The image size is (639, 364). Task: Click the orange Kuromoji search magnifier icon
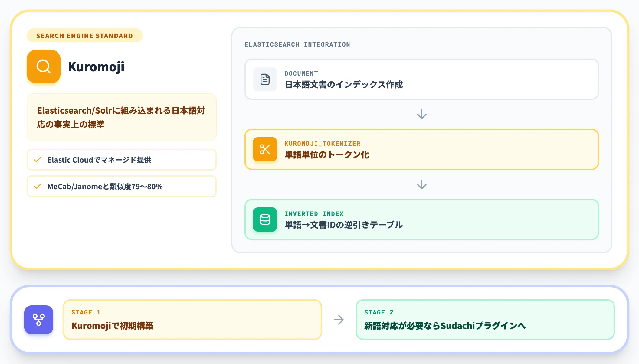pos(44,67)
